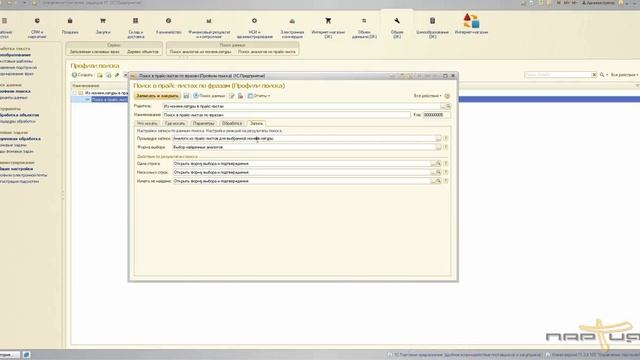640x360 pixels.
Task: Switch to the Обработка tab
Action: pyautogui.click(x=232, y=123)
